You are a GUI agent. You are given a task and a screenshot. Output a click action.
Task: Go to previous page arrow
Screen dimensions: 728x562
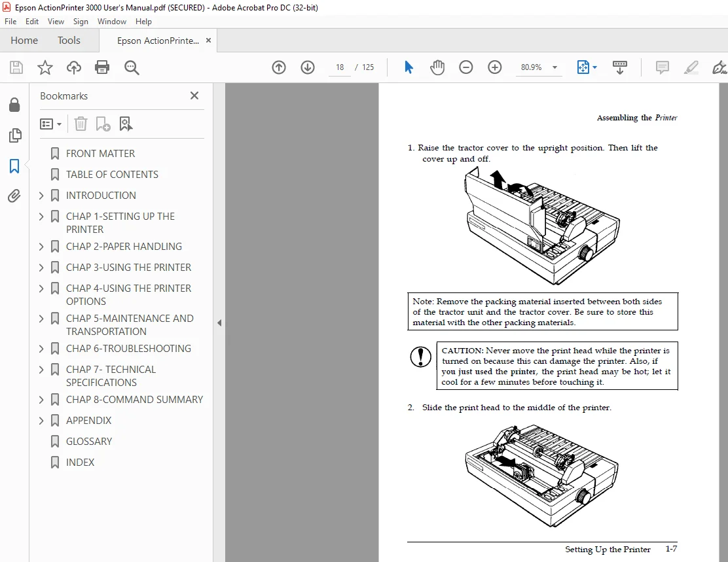[x=279, y=67]
